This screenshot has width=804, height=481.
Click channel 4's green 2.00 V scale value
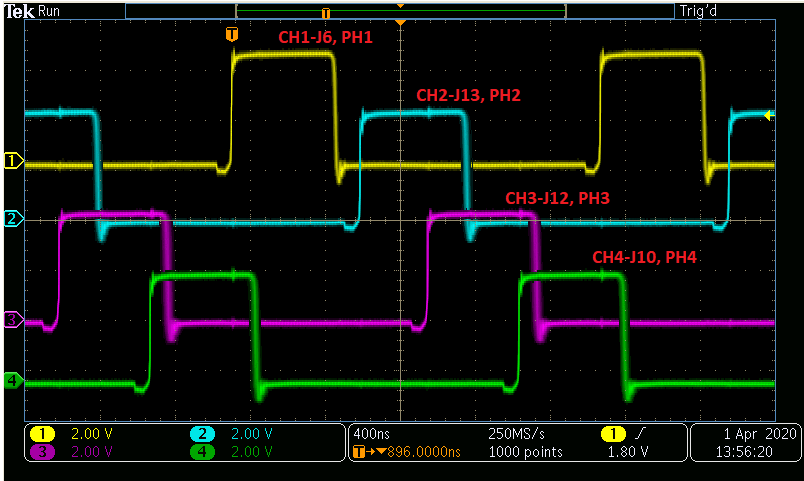(x=252, y=452)
